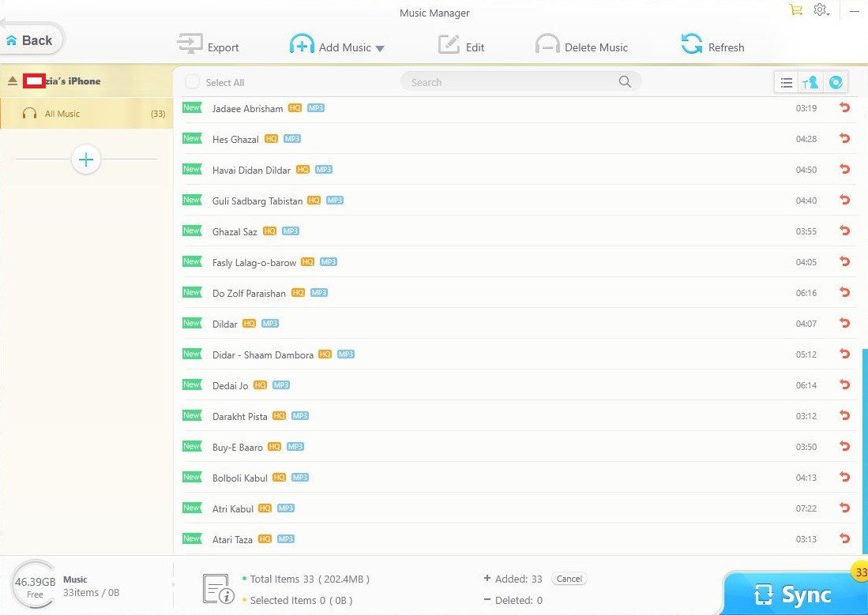868x615 pixels.
Task: Select the Buy-E Baaro song title
Action: point(238,448)
